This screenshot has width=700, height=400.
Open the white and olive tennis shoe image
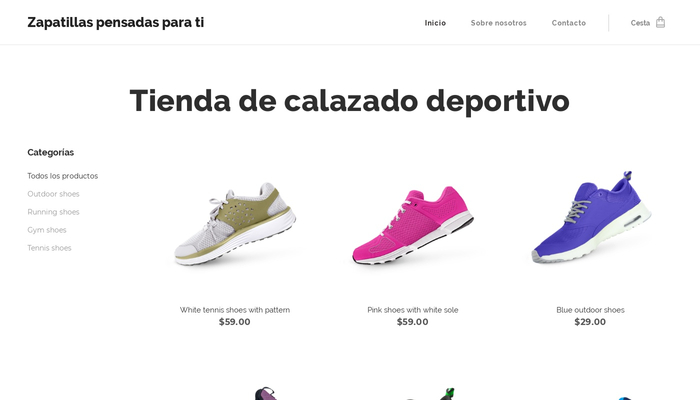coord(235,224)
